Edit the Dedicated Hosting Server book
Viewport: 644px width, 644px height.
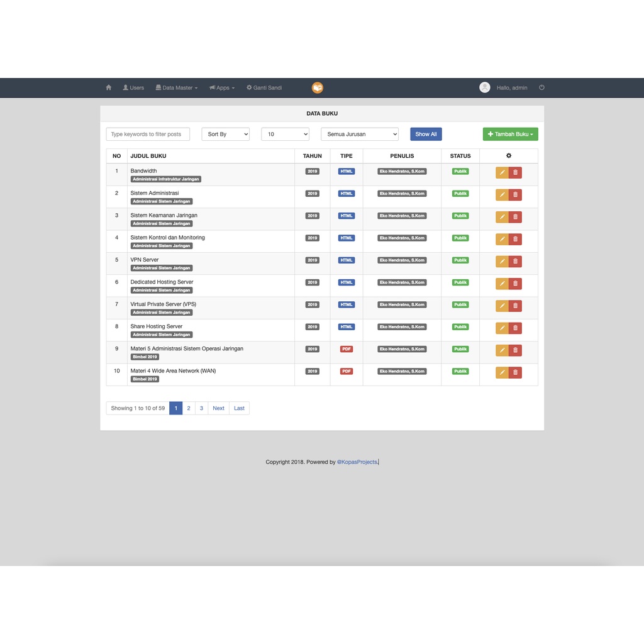click(x=502, y=284)
